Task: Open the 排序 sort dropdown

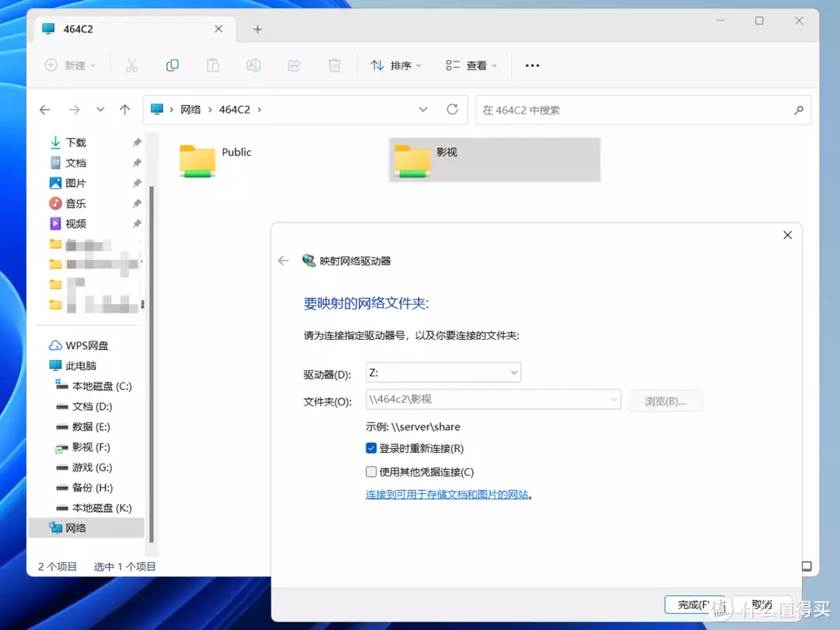Action: coord(396,65)
